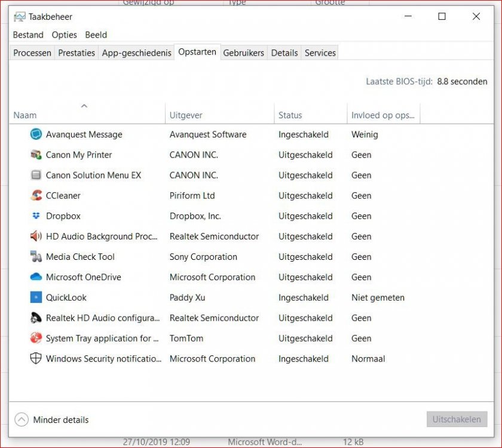Screen dimensions: 502x448
Task: Select the QuickLook app icon
Action: [x=36, y=297]
